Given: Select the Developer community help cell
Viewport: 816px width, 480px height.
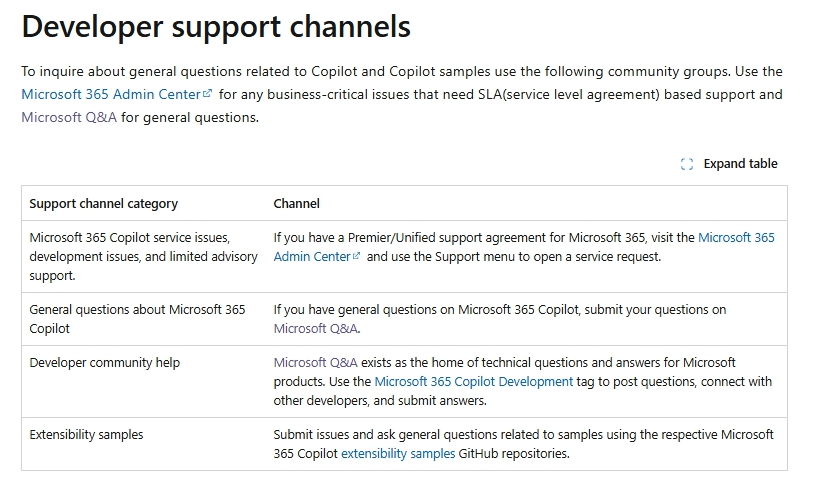Looking at the screenshot, I should tap(105, 362).
